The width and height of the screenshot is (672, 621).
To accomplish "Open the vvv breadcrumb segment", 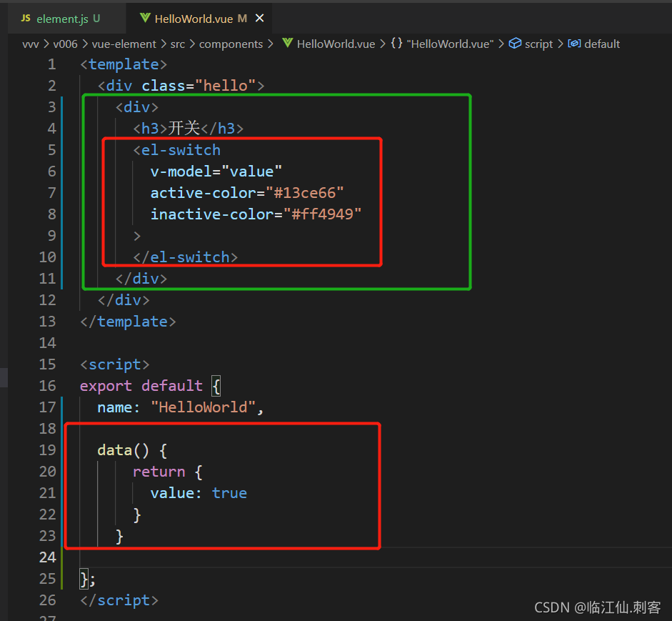I will pyautogui.click(x=31, y=44).
